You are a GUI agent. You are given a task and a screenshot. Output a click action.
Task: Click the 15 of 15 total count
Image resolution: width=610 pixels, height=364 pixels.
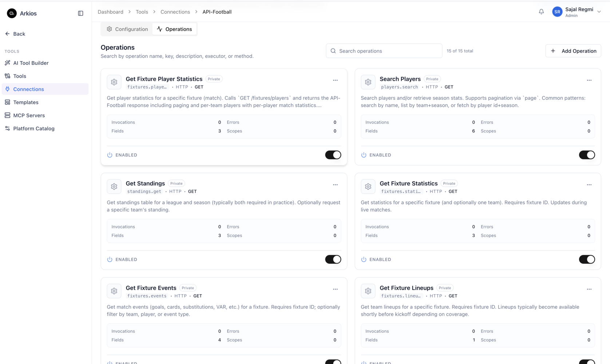coord(460,51)
